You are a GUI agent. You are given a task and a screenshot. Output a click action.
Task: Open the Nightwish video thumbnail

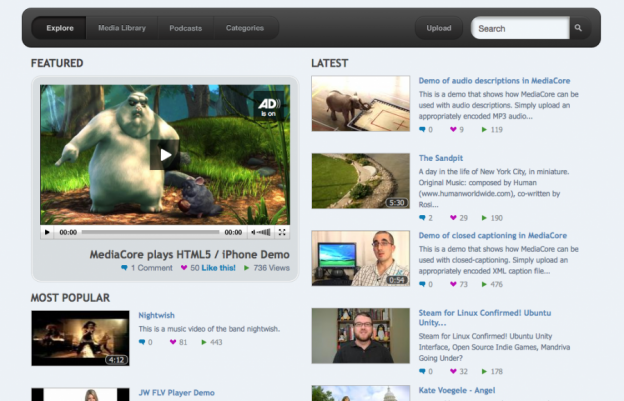tap(80, 338)
